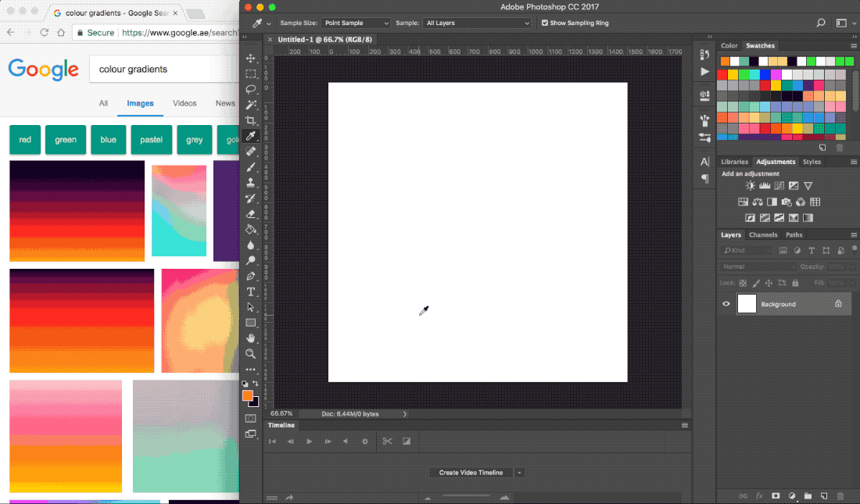This screenshot has width=860, height=504.
Task: Select the Brush tool
Action: click(252, 166)
